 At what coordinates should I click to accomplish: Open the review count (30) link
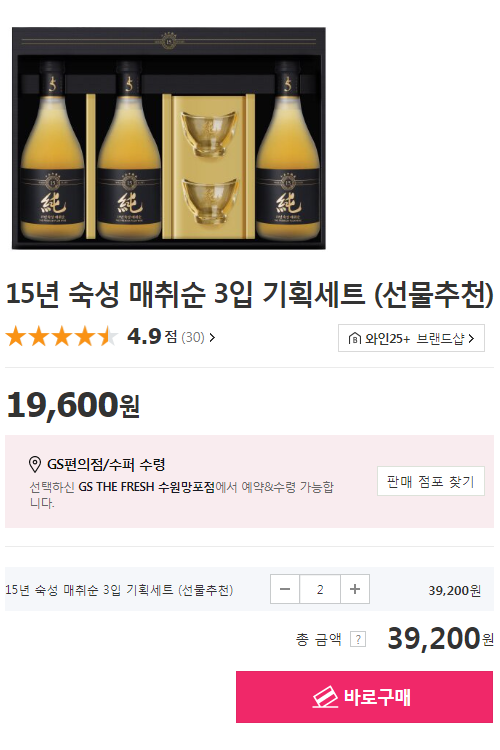[193, 337]
